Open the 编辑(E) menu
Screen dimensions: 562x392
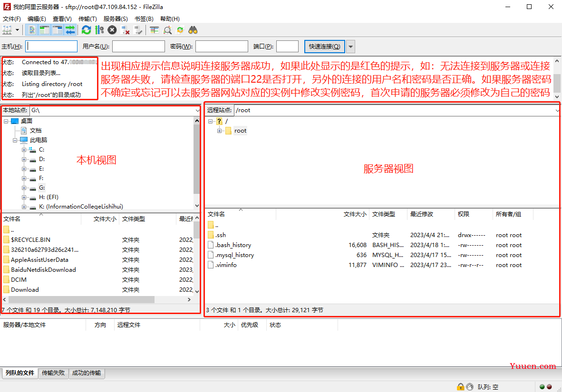pos(37,19)
